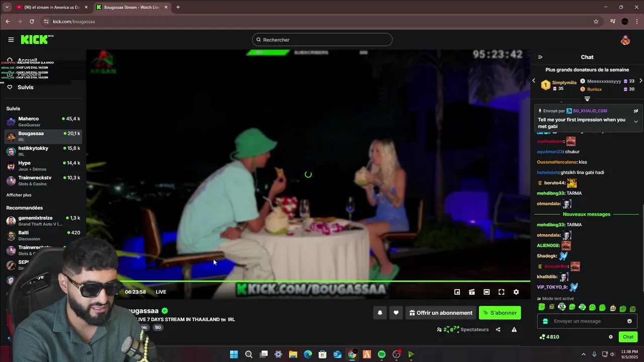Viewport: 644px width, 362px height.
Task: Open hstikkytokky channel in sidebar
Action: [x=43, y=151]
